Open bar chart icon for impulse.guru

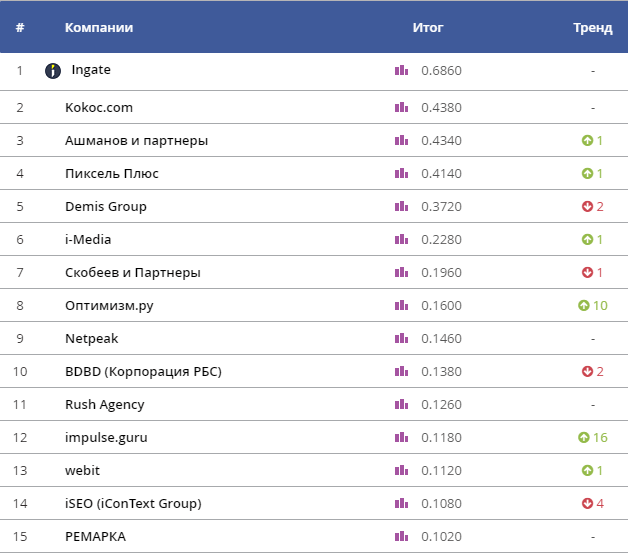click(x=401, y=437)
